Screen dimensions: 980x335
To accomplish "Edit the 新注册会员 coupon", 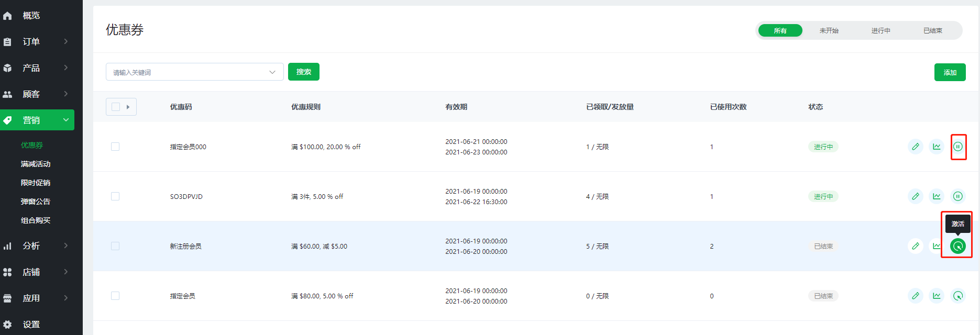I will [915, 246].
